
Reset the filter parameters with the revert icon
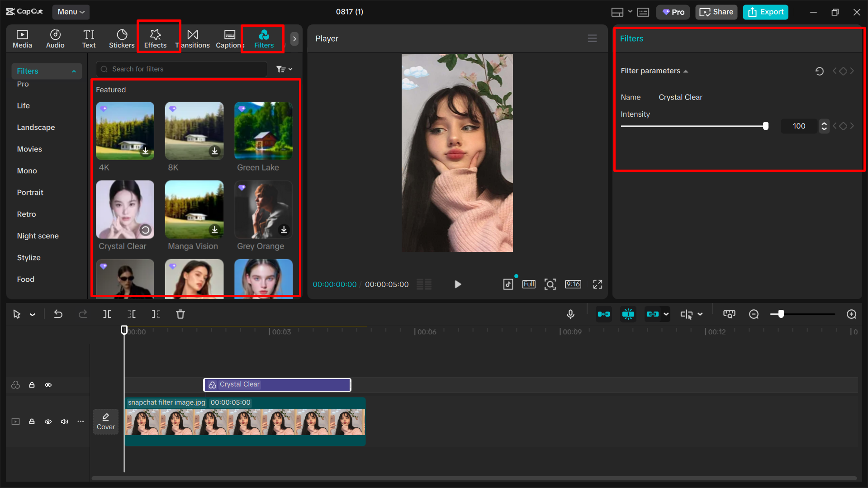point(820,71)
